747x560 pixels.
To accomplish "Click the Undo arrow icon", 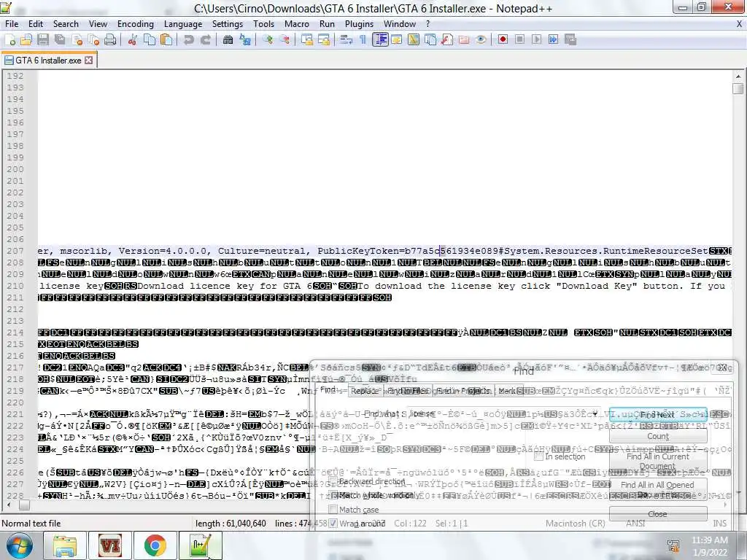I will coord(189,40).
